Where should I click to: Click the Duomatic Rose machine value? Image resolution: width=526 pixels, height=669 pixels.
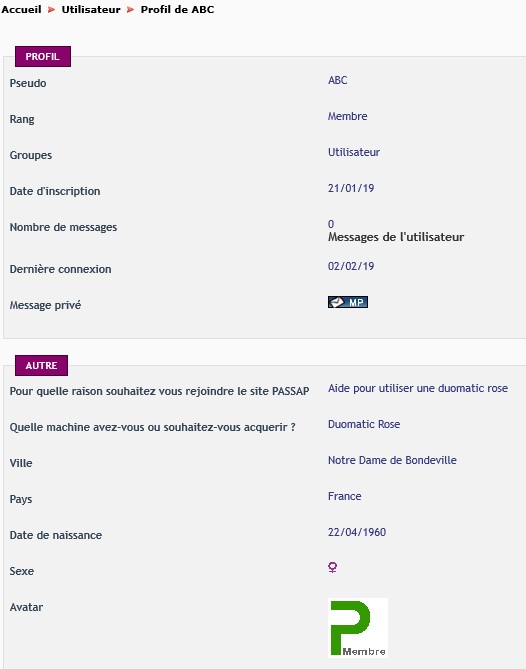tap(364, 424)
